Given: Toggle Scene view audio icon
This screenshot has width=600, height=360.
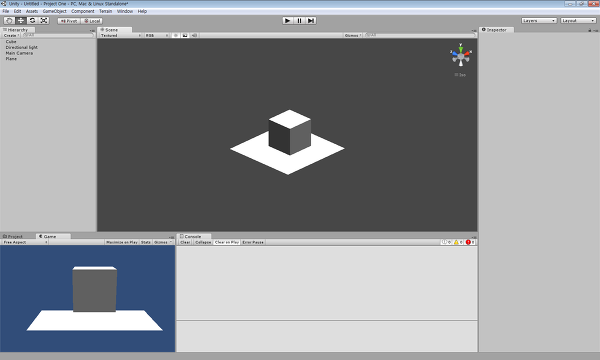Looking at the screenshot, I should tap(194, 36).
